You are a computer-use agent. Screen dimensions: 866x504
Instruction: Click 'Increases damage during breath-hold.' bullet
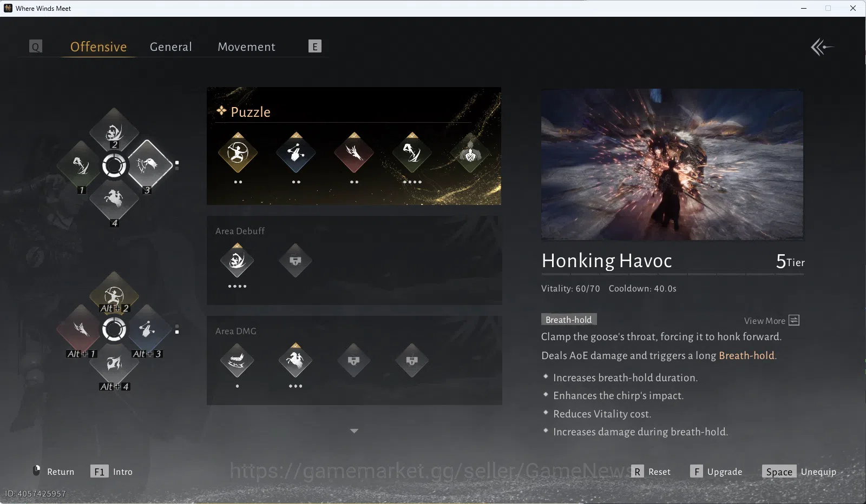640,432
